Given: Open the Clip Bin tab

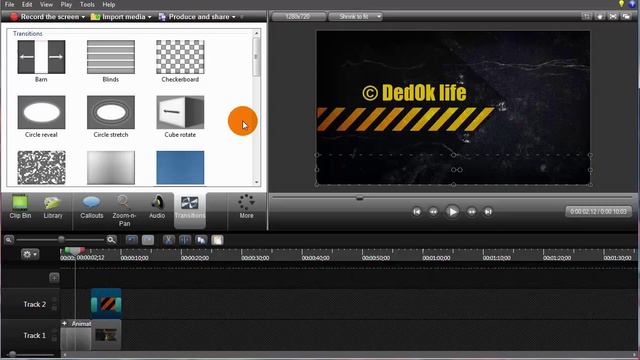Looking at the screenshot, I should (x=20, y=207).
